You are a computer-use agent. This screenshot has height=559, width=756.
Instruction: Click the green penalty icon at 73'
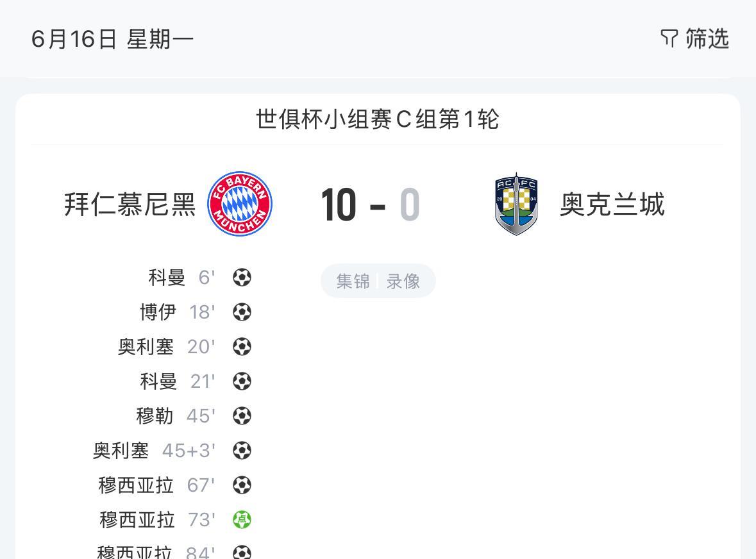click(242, 520)
